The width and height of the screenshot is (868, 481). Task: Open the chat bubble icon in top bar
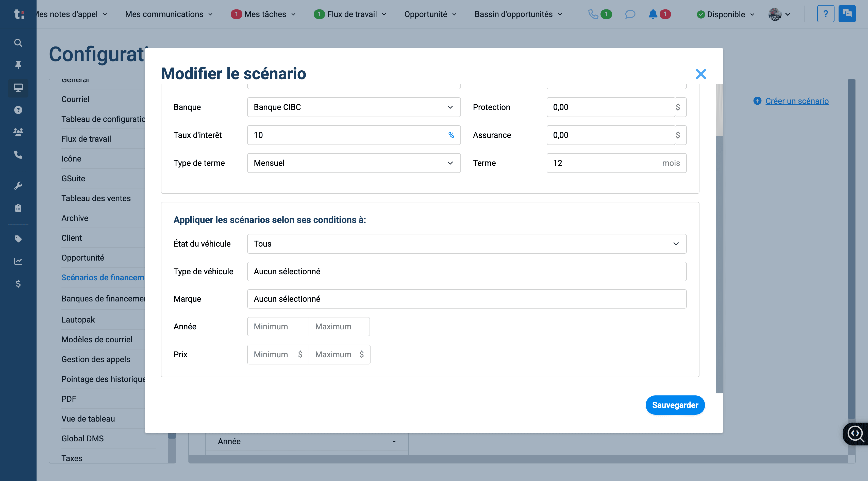pyautogui.click(x=630, y=14)
